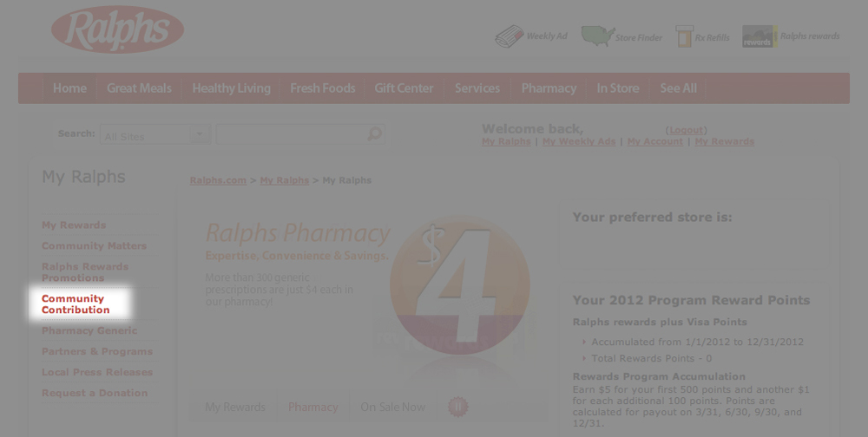The image size is (868, 437).
Task: Open the My Weekly Ads link
Action: click(579, 141)
